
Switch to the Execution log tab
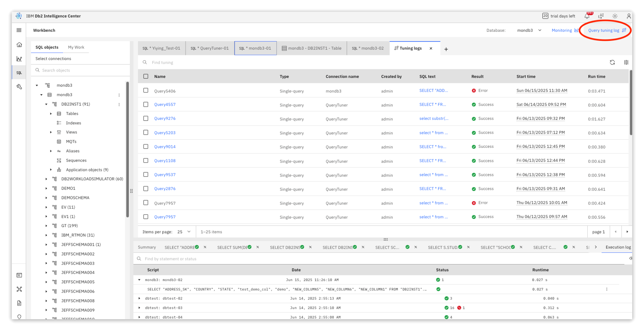pyautogui.click(x=618, y=247)
